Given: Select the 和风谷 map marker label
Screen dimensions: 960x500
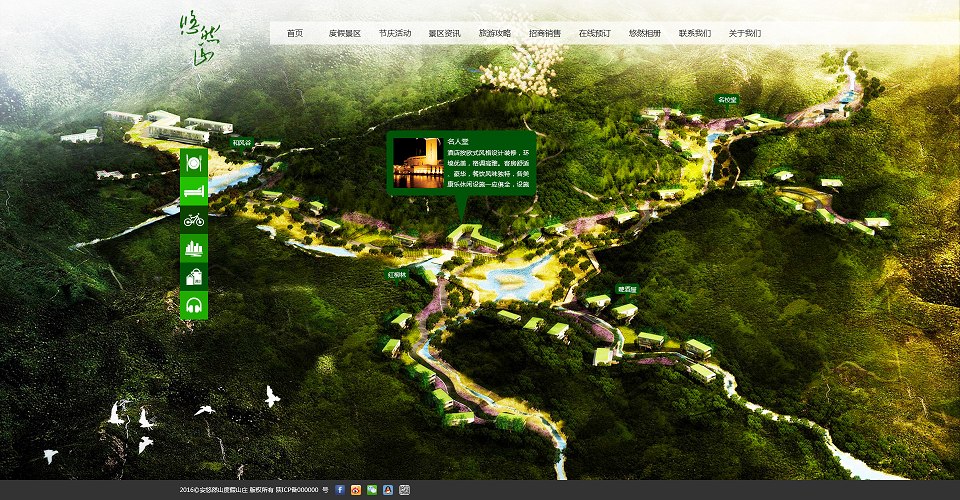Looking at the screenshot, I should coord(243,142).
